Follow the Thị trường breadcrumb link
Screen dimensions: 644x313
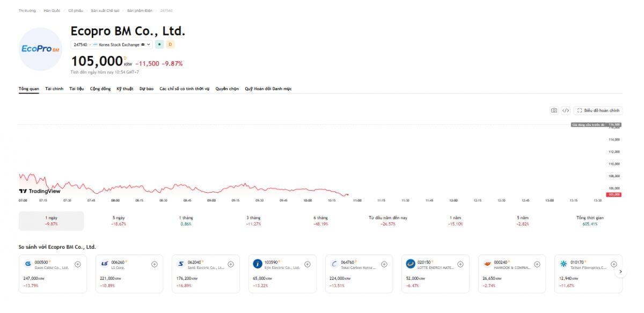pos(27,11)
